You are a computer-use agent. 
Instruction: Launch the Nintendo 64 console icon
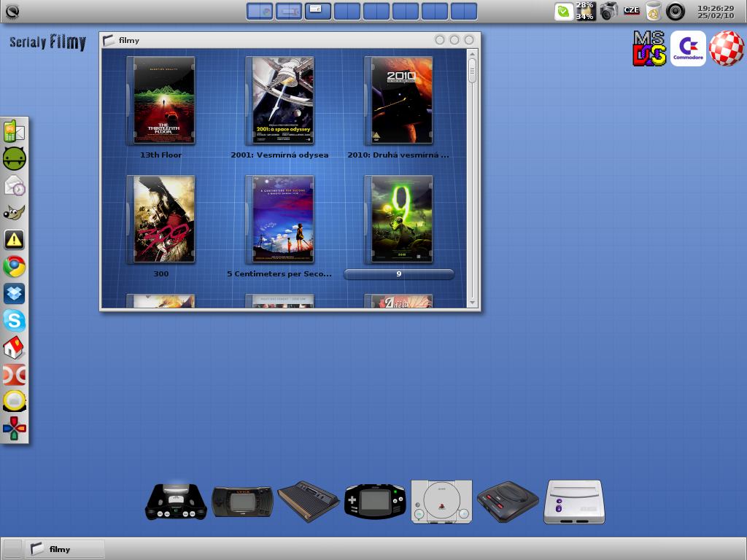click(175, 502)
